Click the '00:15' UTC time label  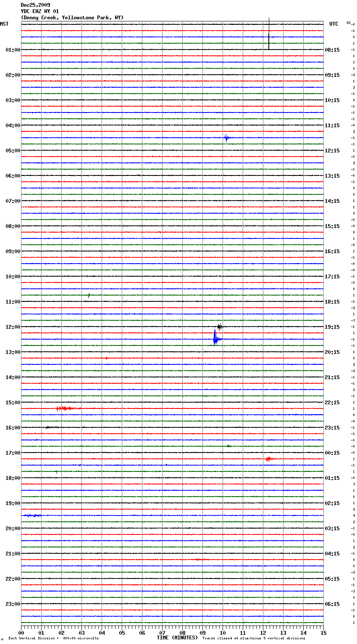tap(332, 453)
